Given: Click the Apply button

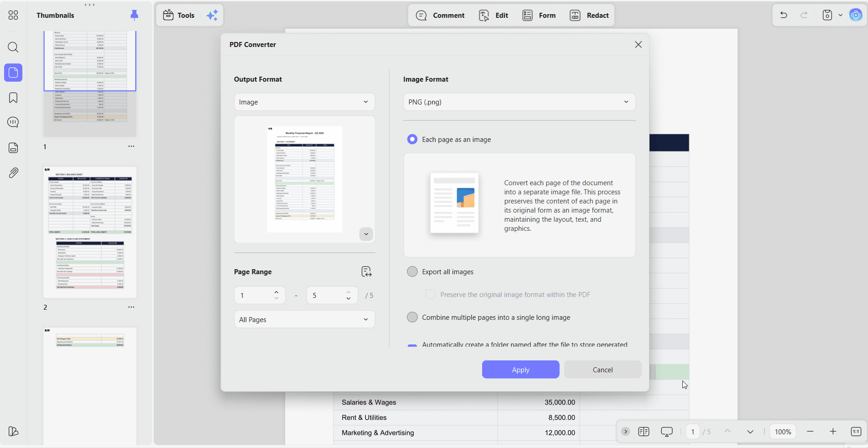Looking at the screenshot, I should click(520, 370).
